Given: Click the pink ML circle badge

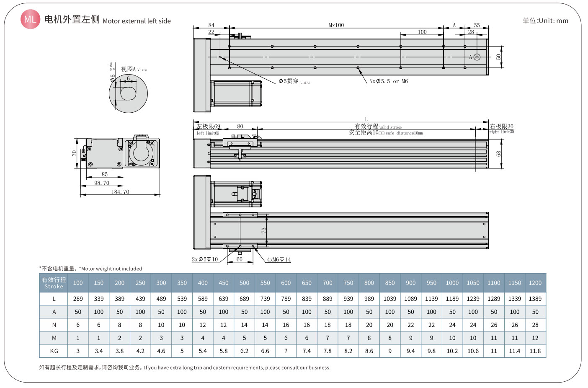Looking at the screenshot, I should coord(30,19).
